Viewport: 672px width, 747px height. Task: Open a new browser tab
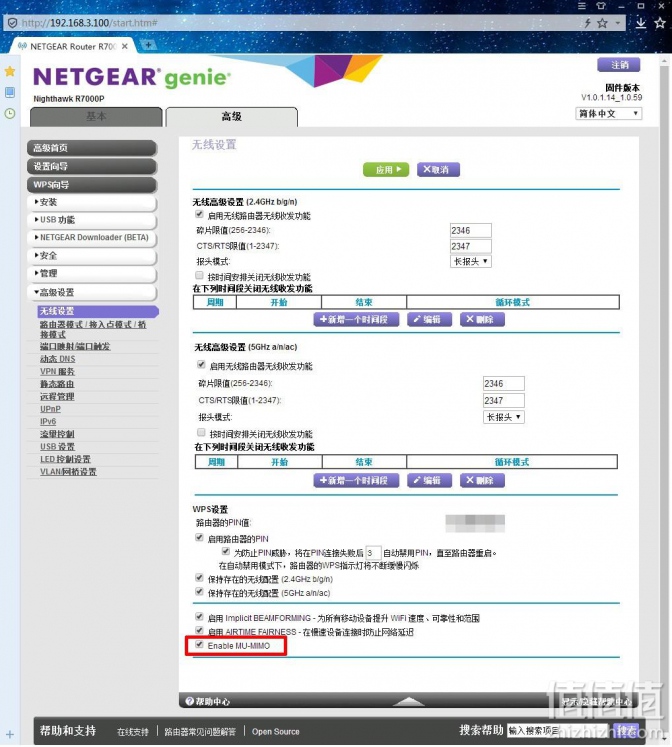149,45
